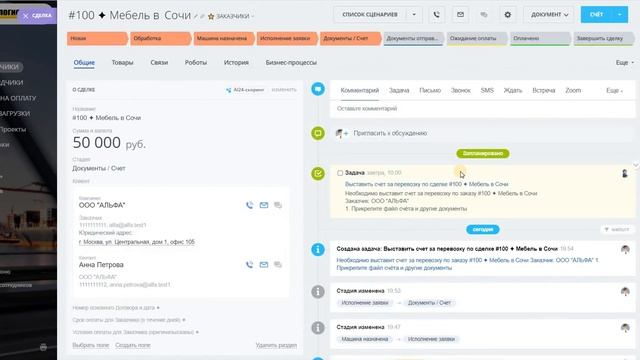The image size is (640, 360).
Task: Click the Удалить раздел link
Action: 276,345
